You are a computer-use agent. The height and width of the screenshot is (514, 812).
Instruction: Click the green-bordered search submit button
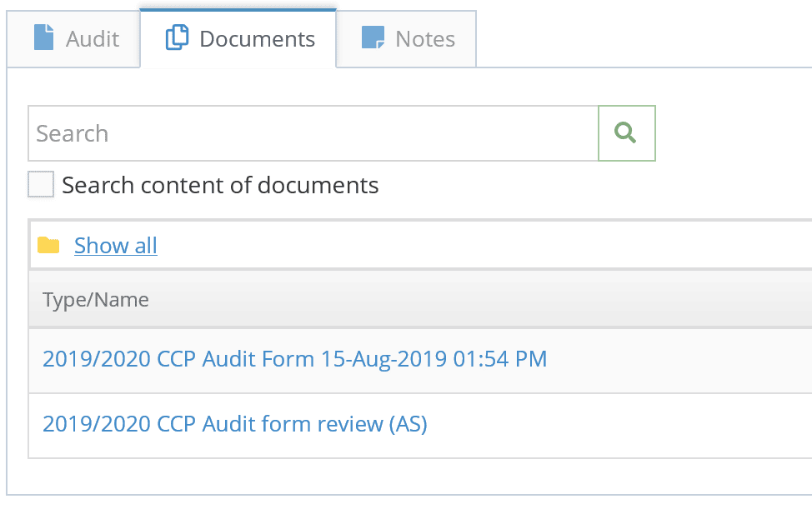pos(627,133)
